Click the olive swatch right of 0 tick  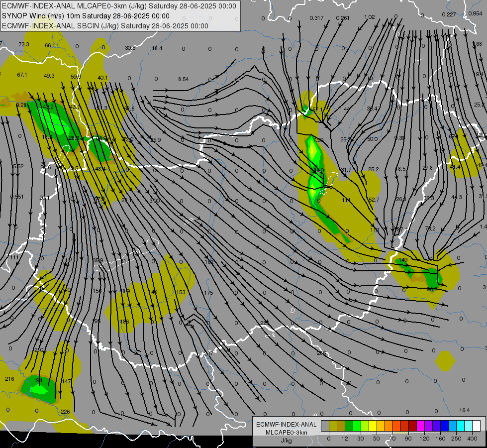pos(333,426)
